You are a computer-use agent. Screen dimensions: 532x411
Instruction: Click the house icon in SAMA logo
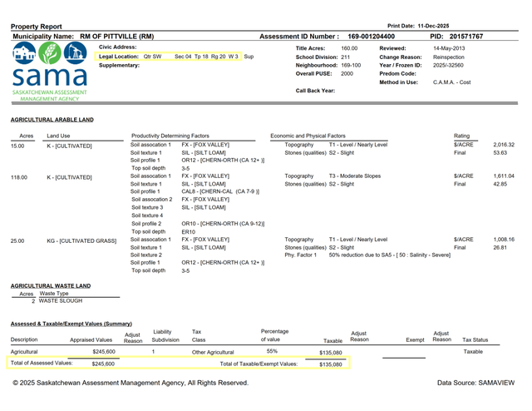click(x=25, y=55)
